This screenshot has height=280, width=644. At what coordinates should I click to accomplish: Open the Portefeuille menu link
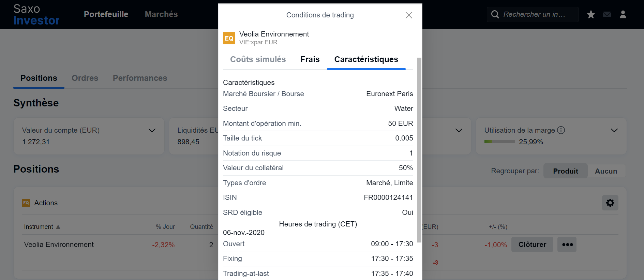click(106, 14)
